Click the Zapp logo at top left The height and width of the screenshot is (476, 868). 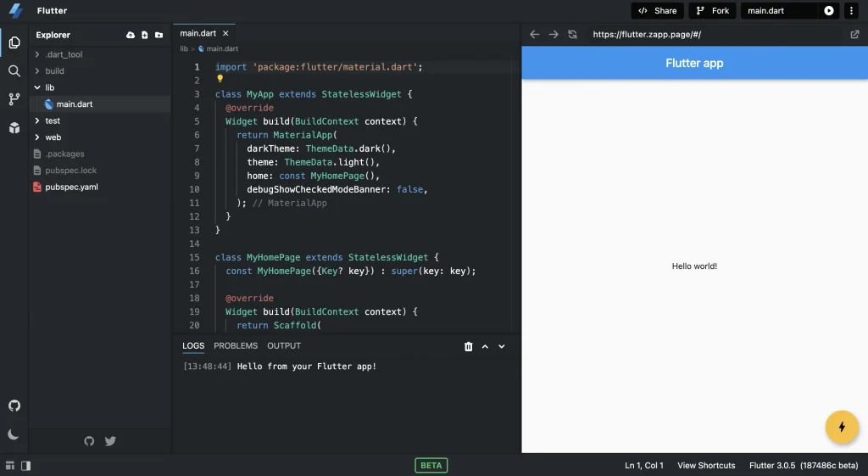pos(16,10)
